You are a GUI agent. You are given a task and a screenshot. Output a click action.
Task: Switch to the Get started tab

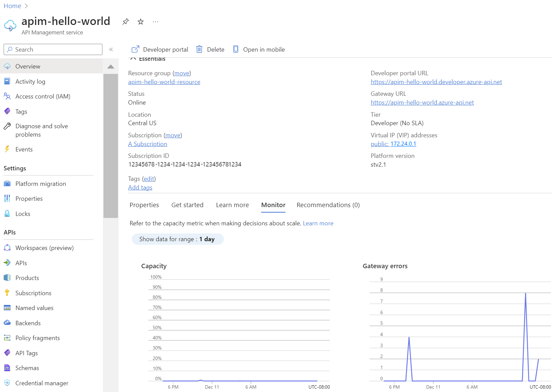(187, 205)
